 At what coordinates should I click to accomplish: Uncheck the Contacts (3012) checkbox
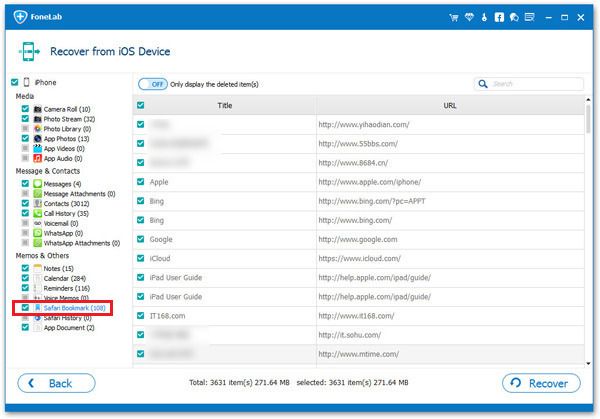pos(25,203)
